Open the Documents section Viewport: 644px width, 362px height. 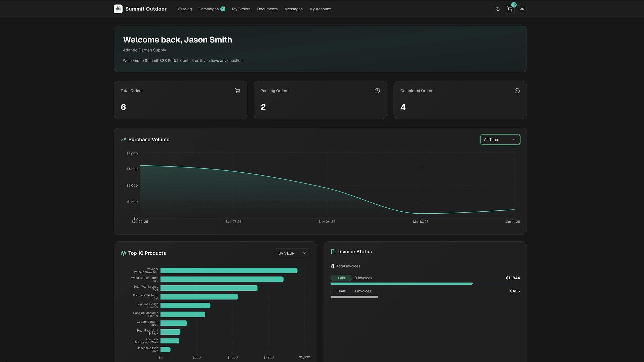pyautogui.click(x=267, y=9)
